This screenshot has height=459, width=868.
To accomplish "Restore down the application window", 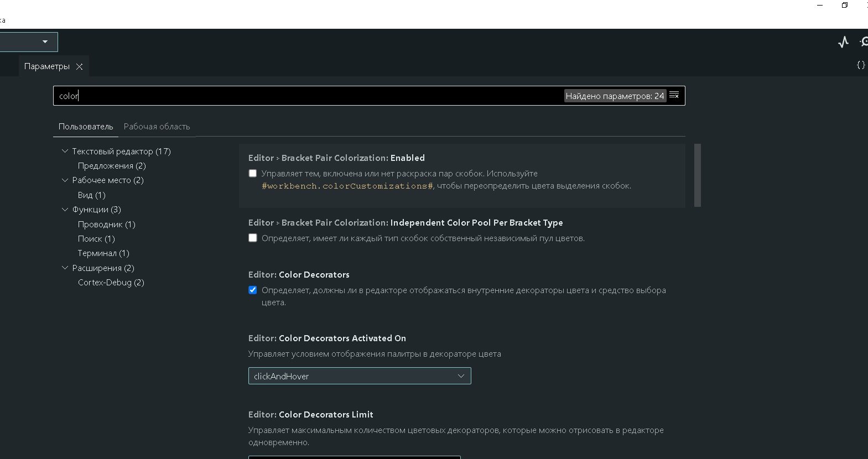I will (844, 5).
